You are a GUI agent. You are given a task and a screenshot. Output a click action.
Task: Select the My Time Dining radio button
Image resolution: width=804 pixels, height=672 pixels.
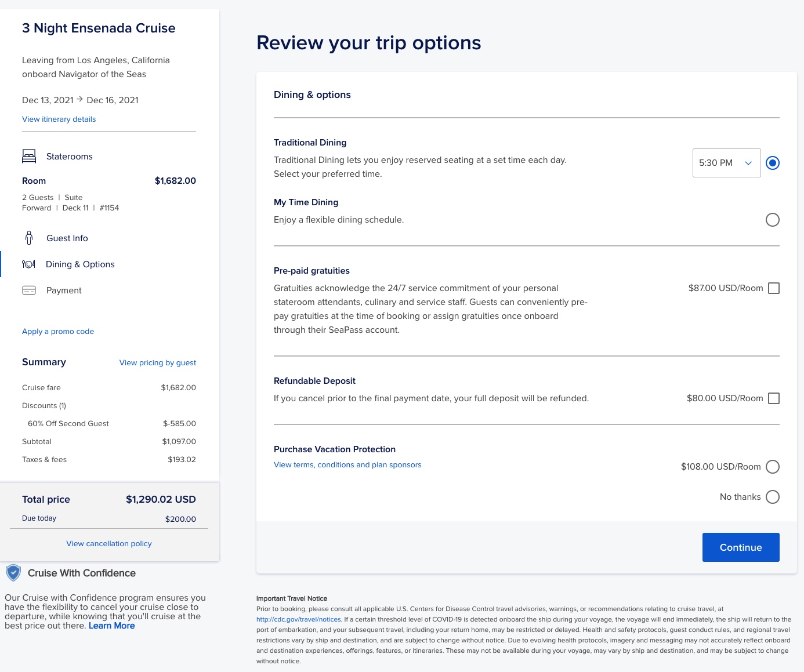[773, 220]
